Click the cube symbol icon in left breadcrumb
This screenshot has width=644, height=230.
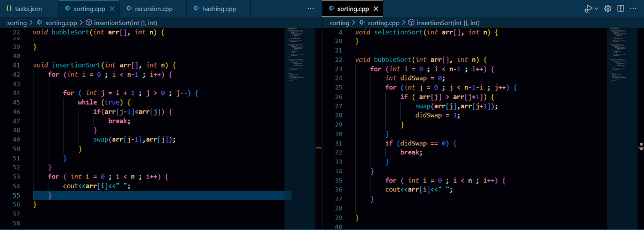pyautogui.click(x=89, y=23)
